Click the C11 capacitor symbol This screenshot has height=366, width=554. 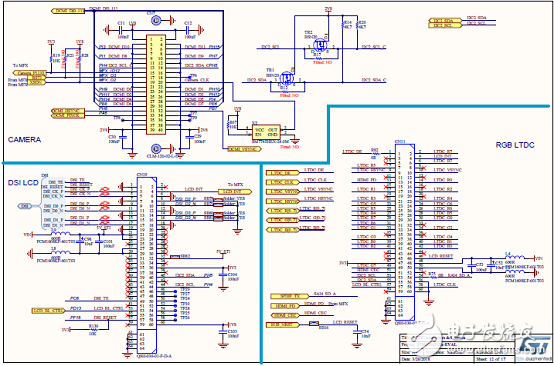pos(121,30)
